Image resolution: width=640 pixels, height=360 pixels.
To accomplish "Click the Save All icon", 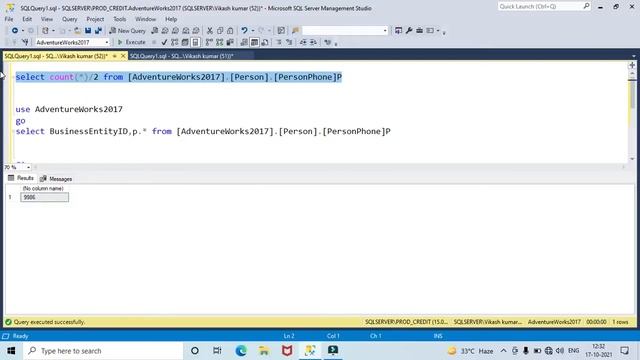I will pyautogui.click(x=98, y=31).
